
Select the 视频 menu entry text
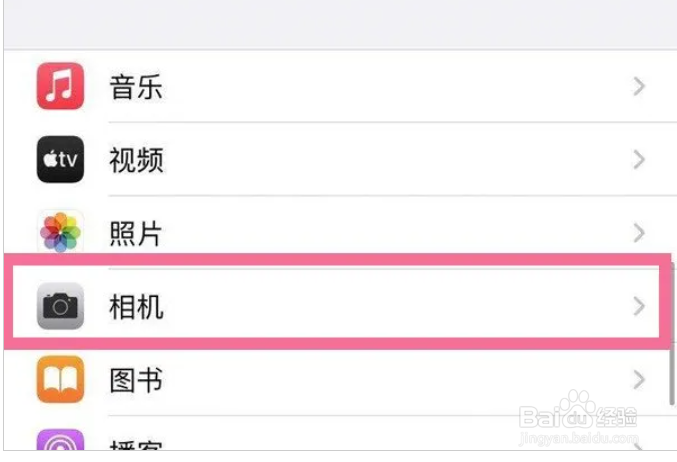pyautogui.click(x=136, y=160)
